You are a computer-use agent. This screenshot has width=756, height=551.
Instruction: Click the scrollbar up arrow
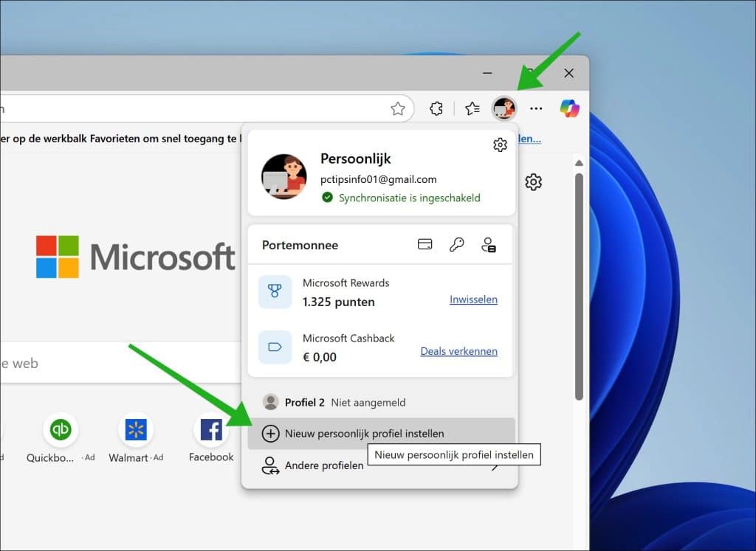click(579, 163)
